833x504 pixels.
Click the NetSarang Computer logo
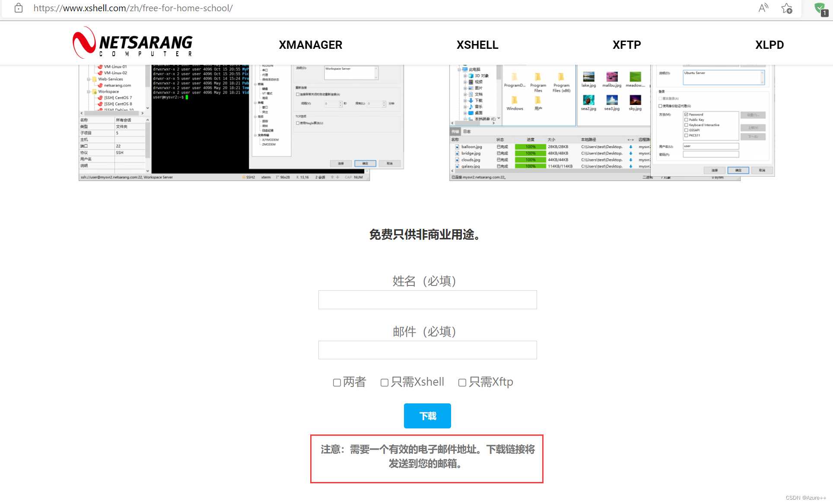pos(133,43)
